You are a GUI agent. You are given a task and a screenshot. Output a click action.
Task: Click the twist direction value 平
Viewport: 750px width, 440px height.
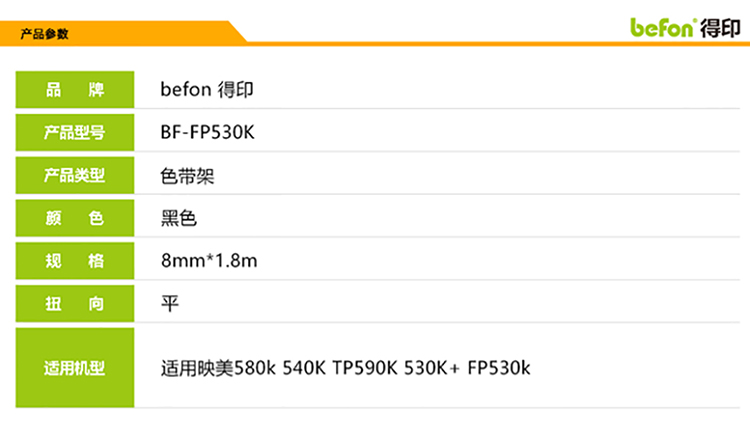point(169,304)
